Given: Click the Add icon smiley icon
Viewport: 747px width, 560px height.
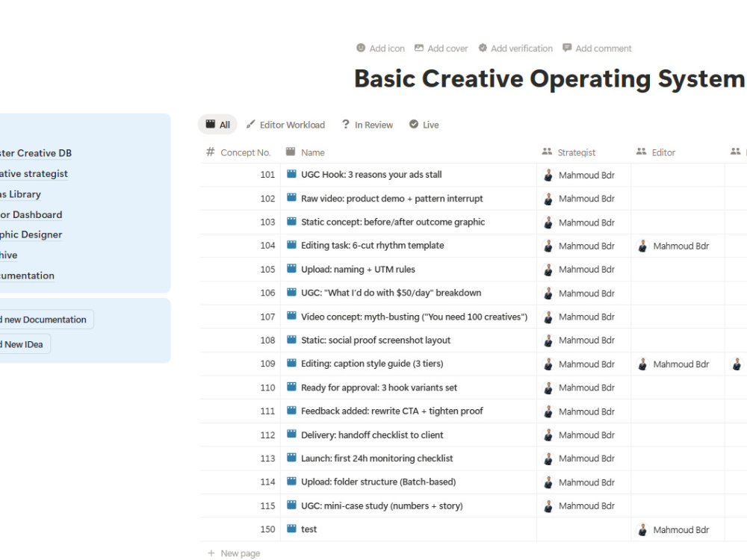Looking at the screenshot, I should 361,48.
